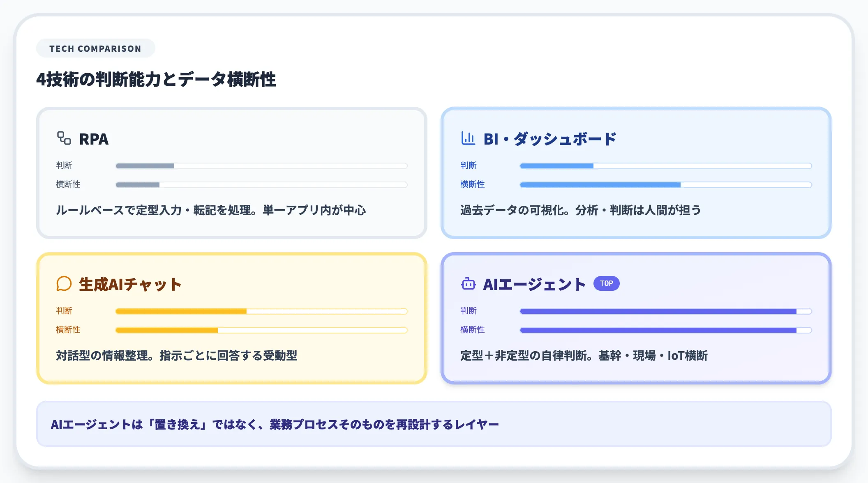The height and width of the screenshot is (483, 868).
Task: Click the RPA description about rule-based input
Action: click(212, 210)
